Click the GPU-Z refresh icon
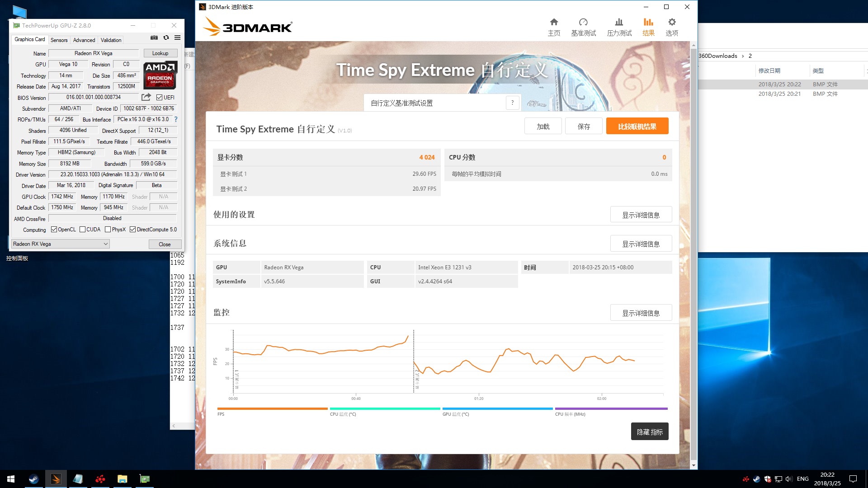 click(x=166, y=38)
